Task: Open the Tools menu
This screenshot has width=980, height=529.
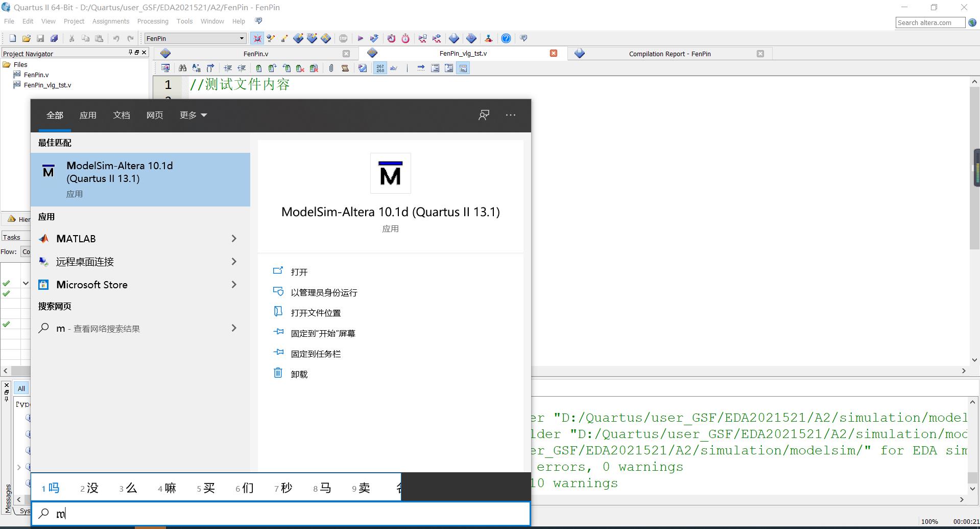Action: (x=184, y=21)
